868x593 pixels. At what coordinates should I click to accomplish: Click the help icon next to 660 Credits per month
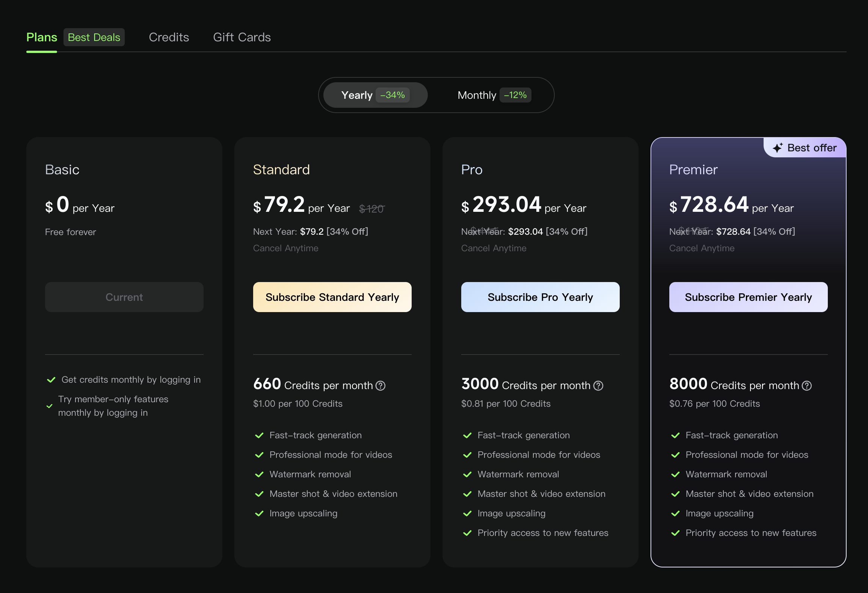click(x=380, y=385)
